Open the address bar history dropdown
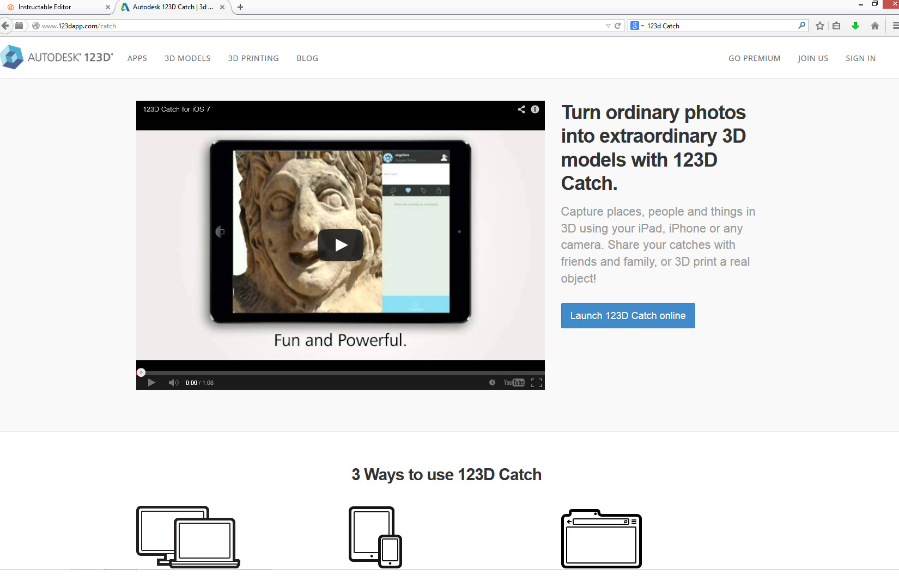The height and width of the screenshot is (588, 899). click(x=609, y=26)
